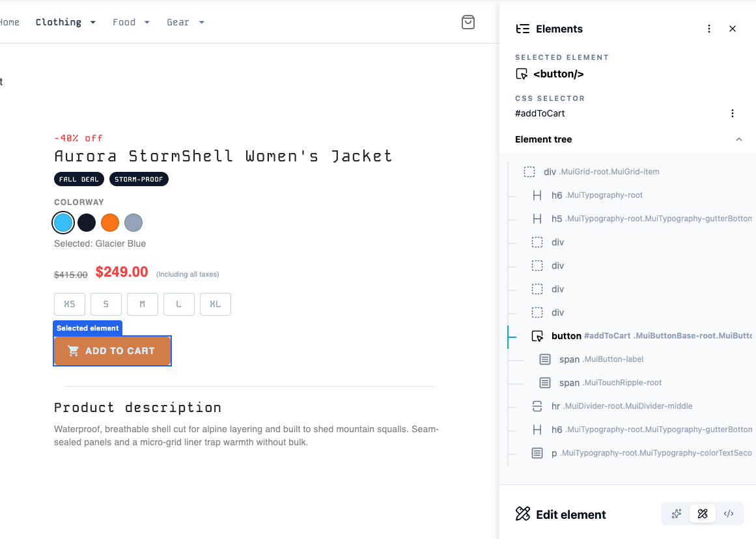Click the AI sparkle edit mode icon
Viewport: 756px width, 539px height.
pos(677,514)
